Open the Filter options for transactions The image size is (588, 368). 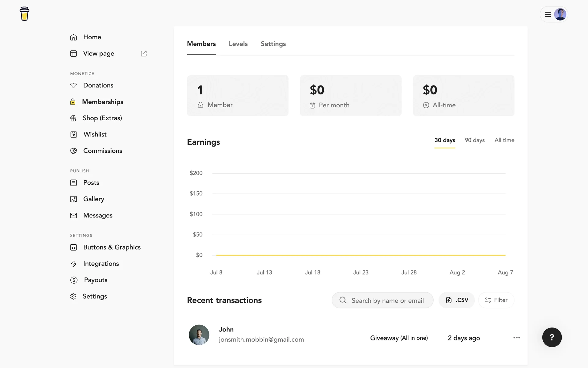coord(496,300)
